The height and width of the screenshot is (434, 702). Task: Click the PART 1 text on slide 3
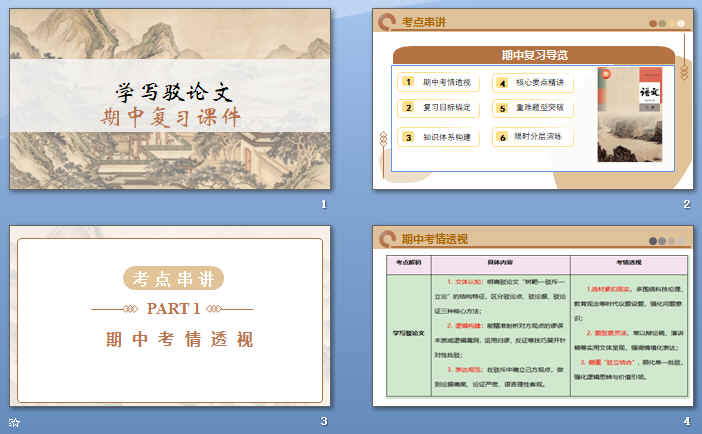pyautogui.click(x=173, y=309)
